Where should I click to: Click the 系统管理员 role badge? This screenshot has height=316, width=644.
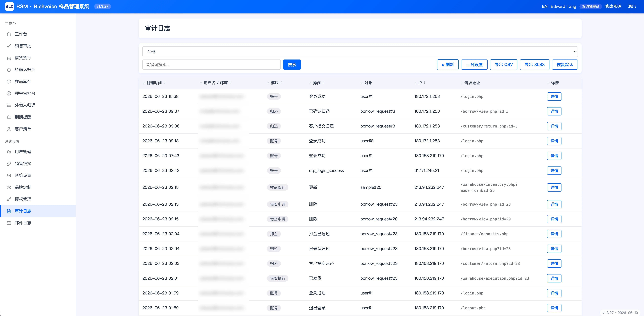click(x=590, y=6)
